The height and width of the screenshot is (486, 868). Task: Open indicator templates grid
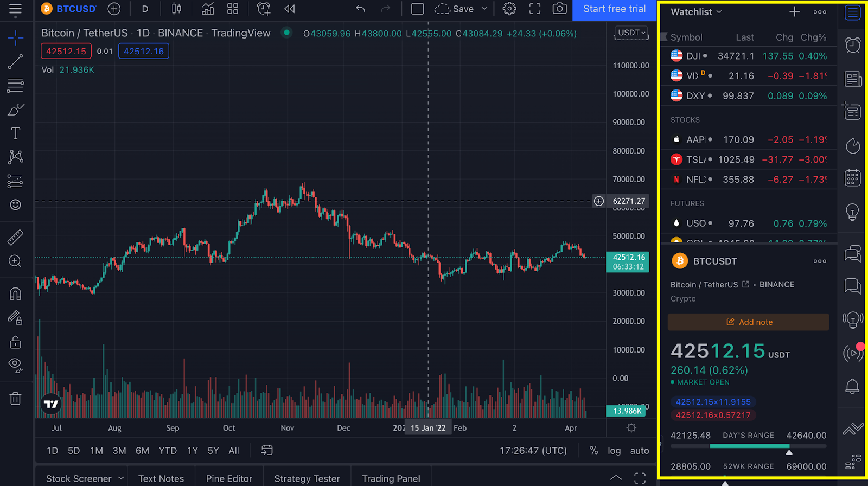click(233, 9)
